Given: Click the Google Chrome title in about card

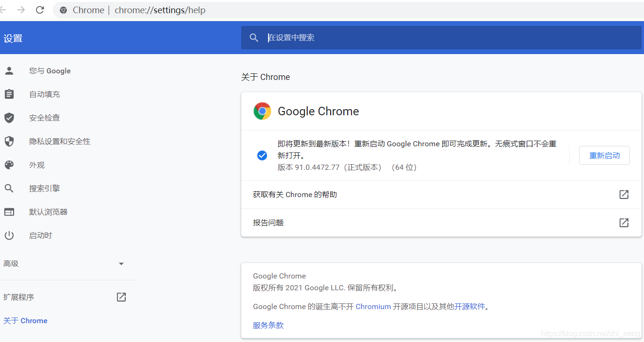Looking at the screenshot, I should [318, 111].
